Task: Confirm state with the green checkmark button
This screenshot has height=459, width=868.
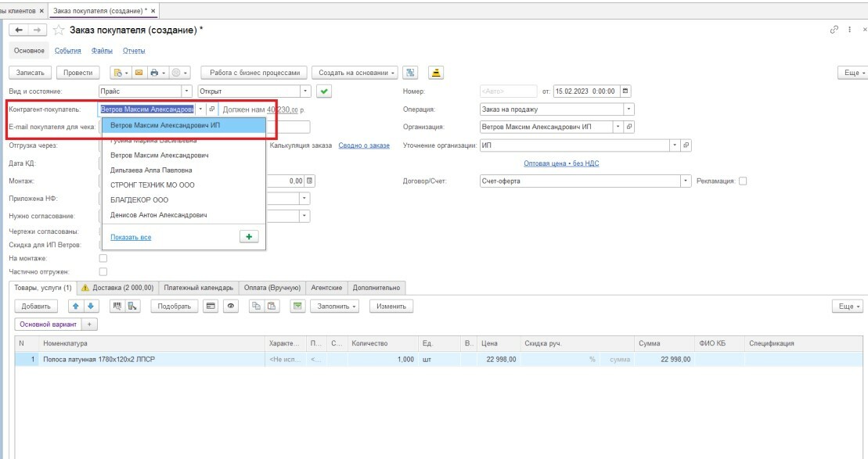Action: click(x=324, y=91)
